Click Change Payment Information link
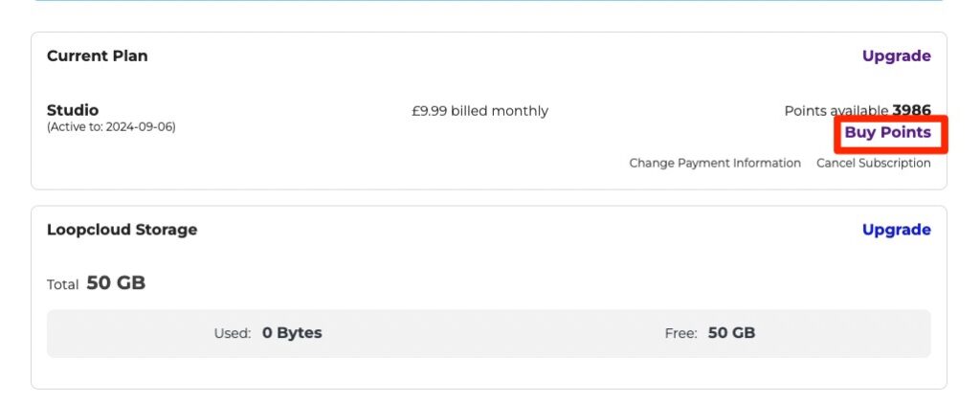Viewport: 980px width, 402px height. pyautogui.click(x=715, y=164)
